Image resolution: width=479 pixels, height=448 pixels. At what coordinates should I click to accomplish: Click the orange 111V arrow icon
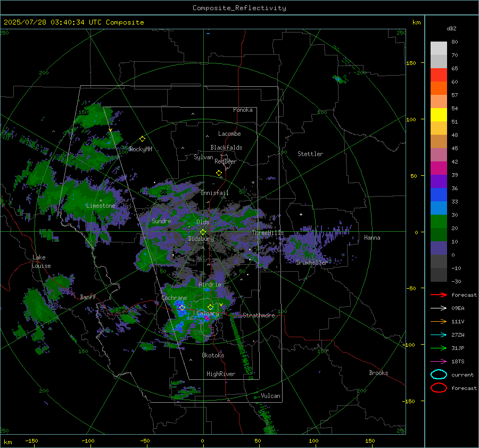[439, 321]
